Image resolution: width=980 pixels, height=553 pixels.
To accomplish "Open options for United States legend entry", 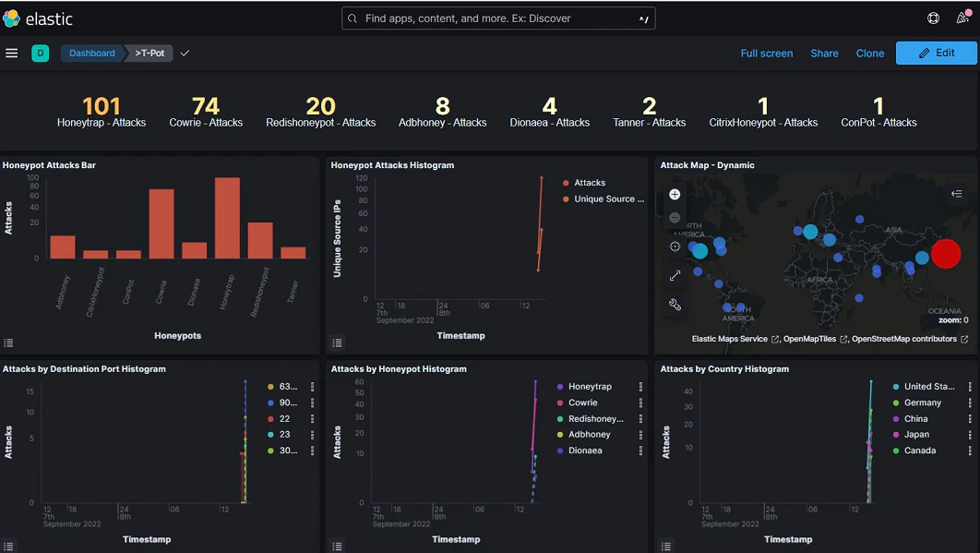I will pos(970,387).
